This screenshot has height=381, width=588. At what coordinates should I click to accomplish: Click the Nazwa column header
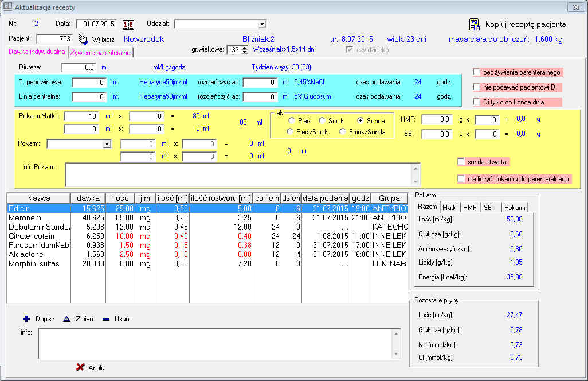click(38, 198)
